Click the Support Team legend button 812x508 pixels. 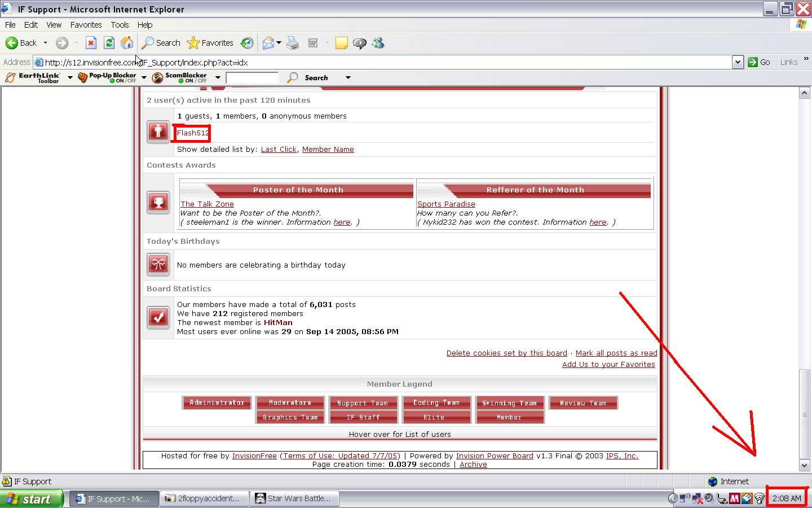pyautogui.click(x=363, y=403)
